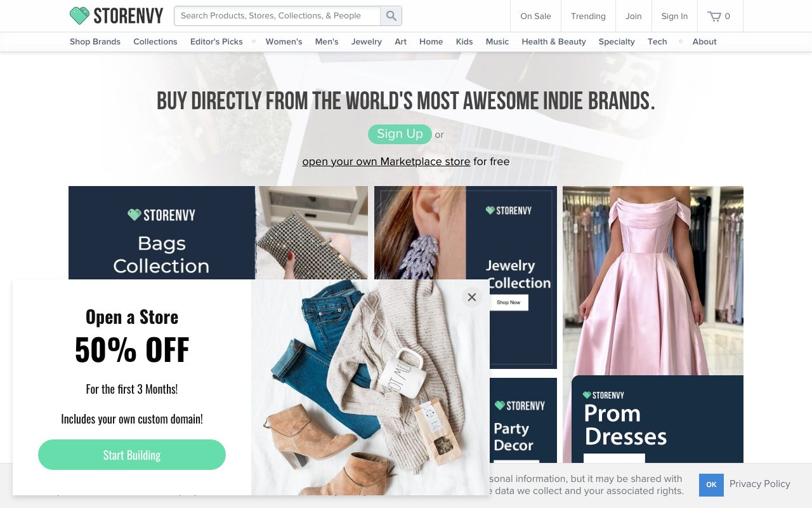The height and width of the screenshot is (508, 812).
Task: Focus the product search field
Action: [277, 16]
